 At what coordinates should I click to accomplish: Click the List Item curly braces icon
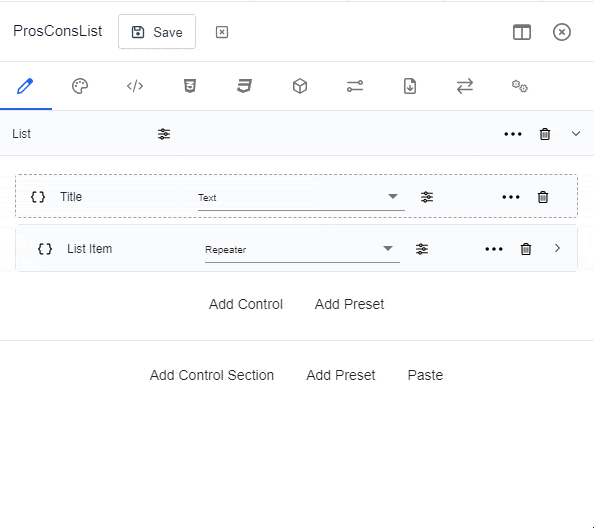45,249
